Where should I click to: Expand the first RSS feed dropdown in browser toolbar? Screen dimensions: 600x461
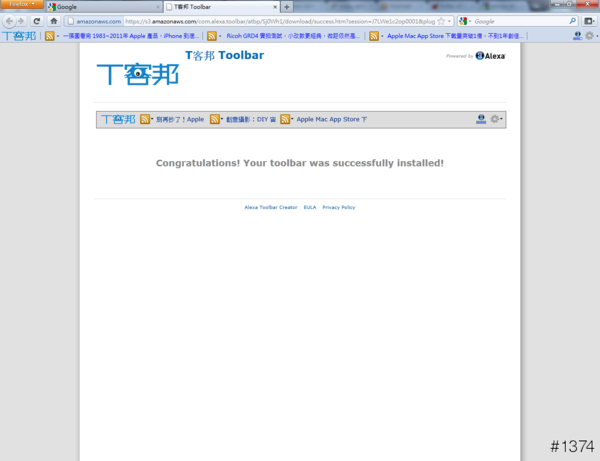[x=58, y=36]
